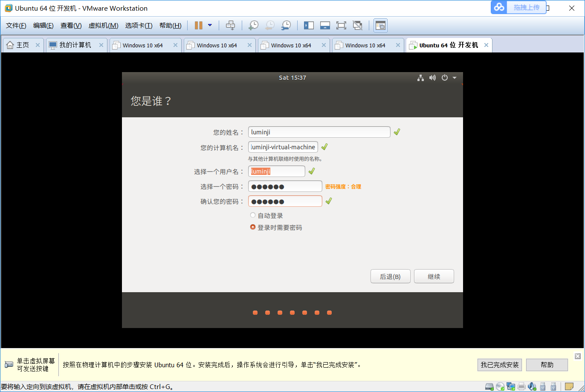Click the printer device status icon

(521, 386)
